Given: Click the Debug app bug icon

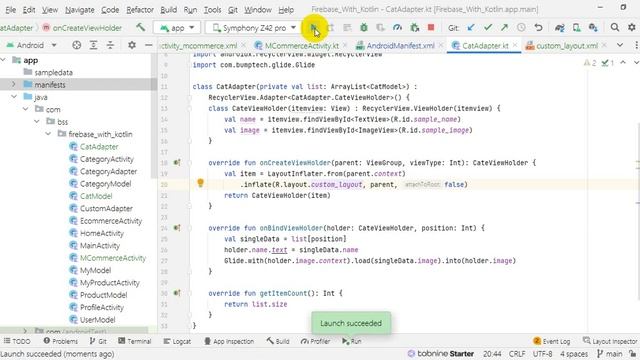Looking at the screenshot, I should (364, 28).
